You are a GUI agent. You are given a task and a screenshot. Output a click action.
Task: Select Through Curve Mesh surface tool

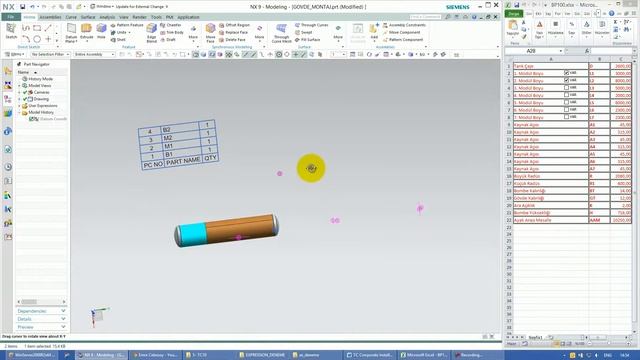click(x=281, y=33)
